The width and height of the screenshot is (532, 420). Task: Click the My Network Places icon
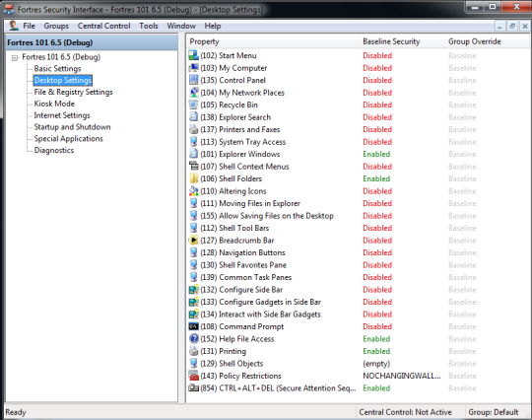(x=193, y=93)
